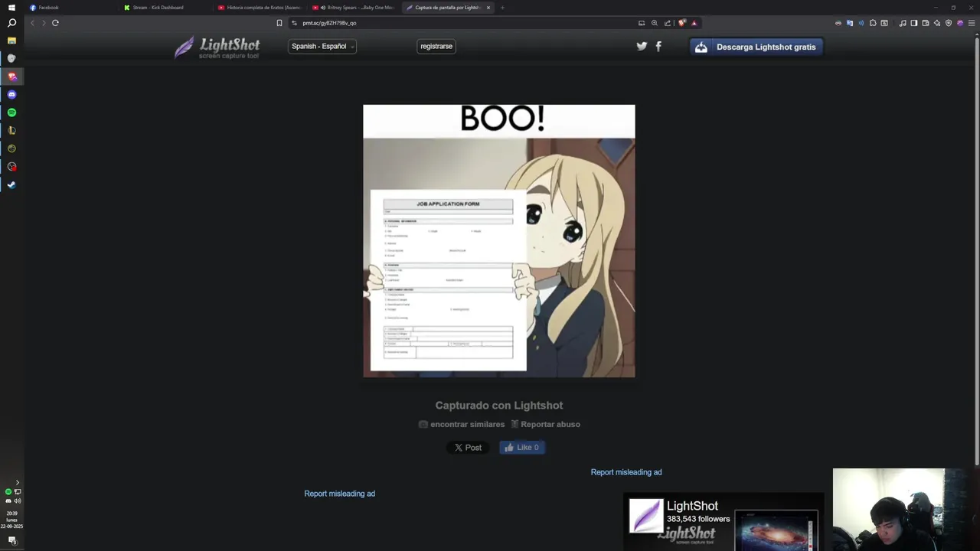The width and height of the screenshot is (980, 551).
Task: Click encontrar similares link
Action: click(x=462, y=424)
